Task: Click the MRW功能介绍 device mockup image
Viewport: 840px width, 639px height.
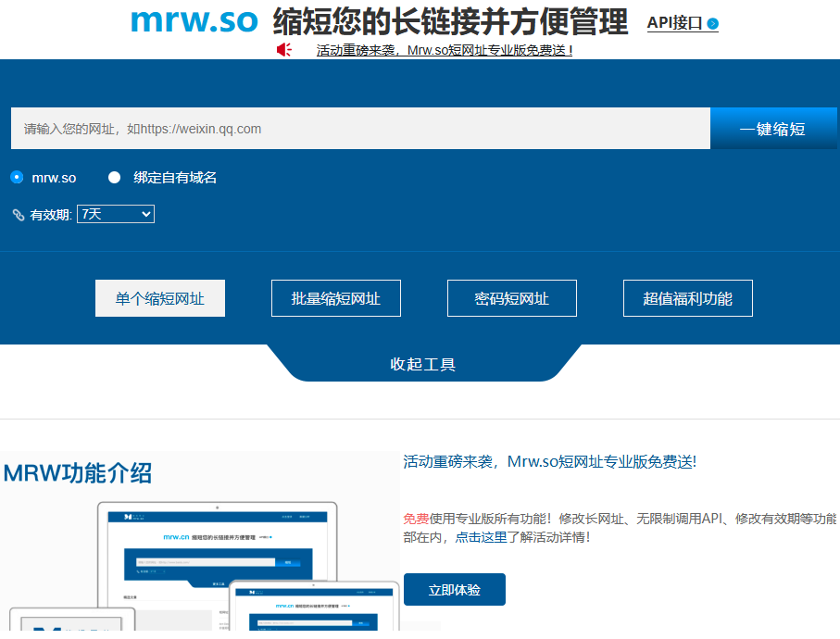Action: pyautogui.click(x=200, y=556)
